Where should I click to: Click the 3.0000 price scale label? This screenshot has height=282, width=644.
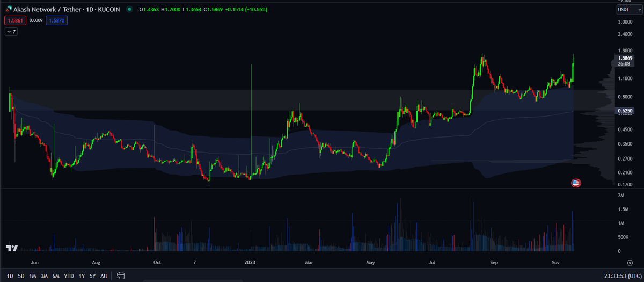pos(625,21)
